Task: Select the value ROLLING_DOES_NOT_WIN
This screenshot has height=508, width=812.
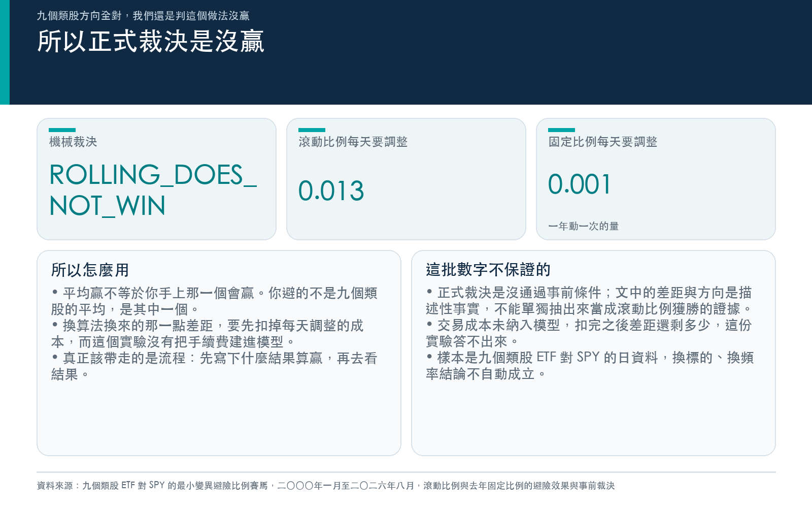Action: (x=153, y=190)
